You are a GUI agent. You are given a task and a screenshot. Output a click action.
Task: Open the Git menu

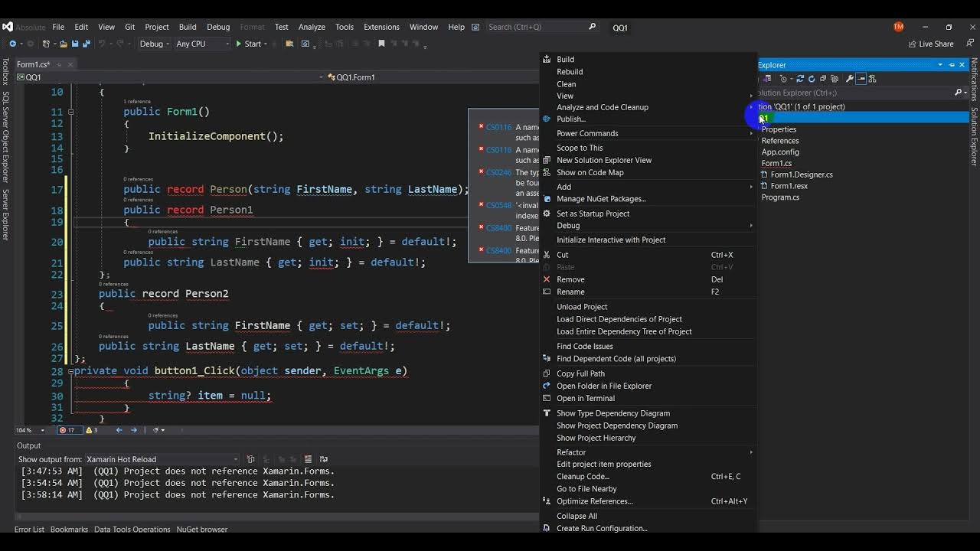(x=129, y=27)
